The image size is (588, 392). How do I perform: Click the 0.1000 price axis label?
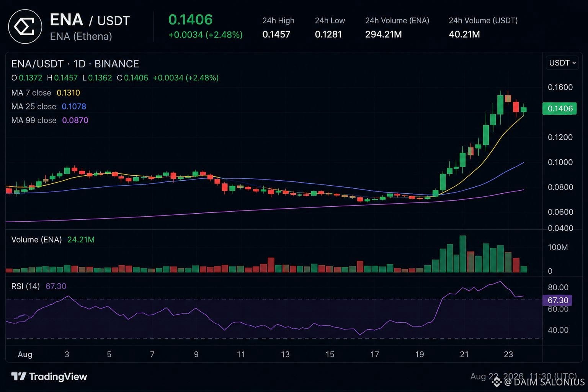[x=560, y=162]
